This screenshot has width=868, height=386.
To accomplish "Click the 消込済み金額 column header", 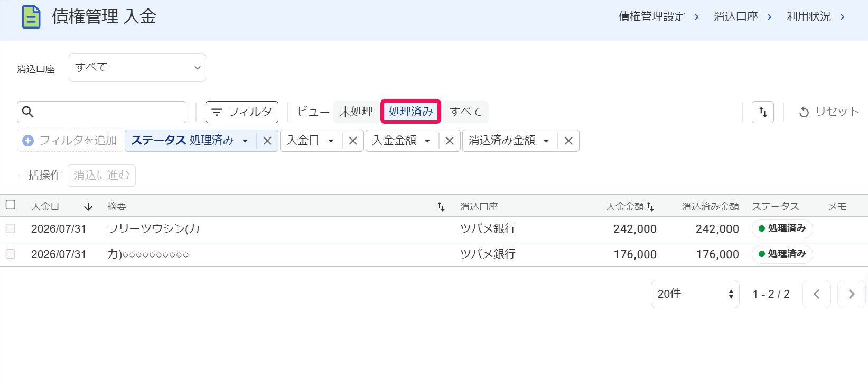I will pyautogui.click(x=711, y=207).
